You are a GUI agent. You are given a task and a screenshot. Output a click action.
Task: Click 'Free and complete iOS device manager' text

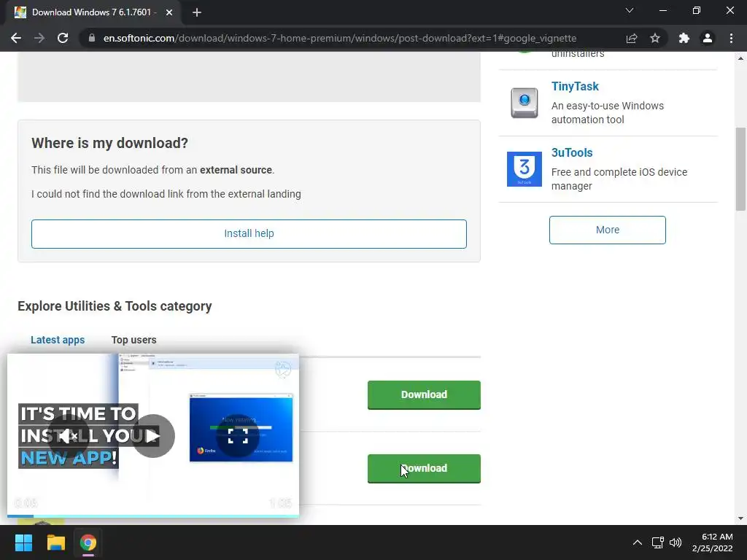[x=619, y=179]
